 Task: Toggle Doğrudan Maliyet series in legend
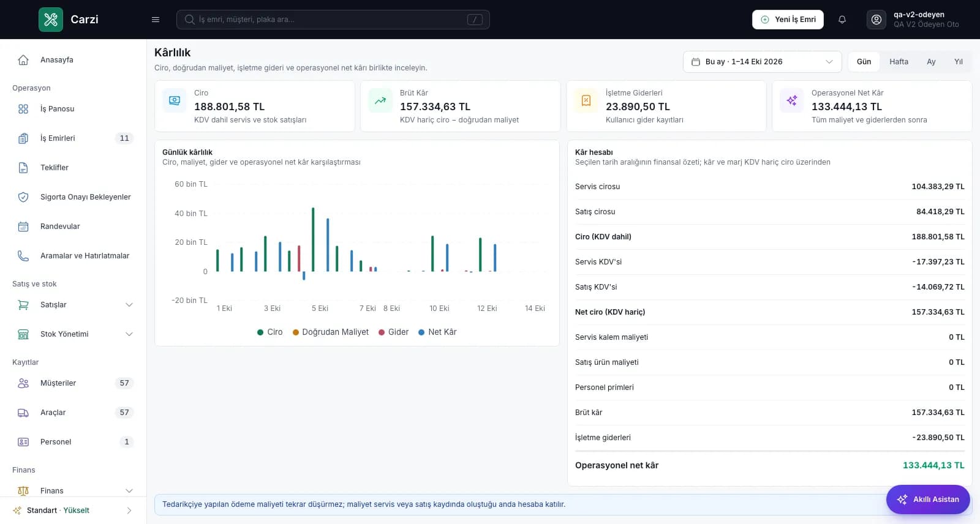331,332
